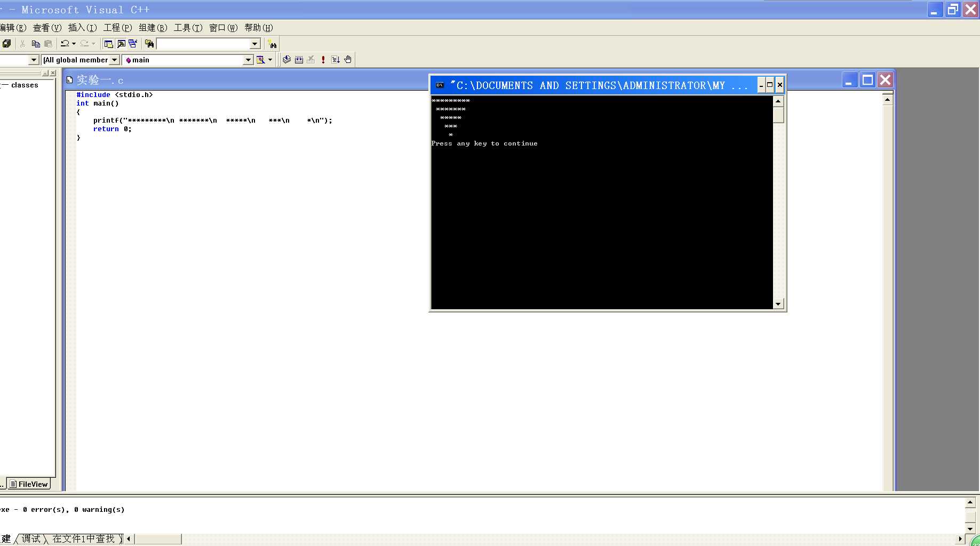Image resolution: width=980 pixels, height=546 pixels.
Task: Open the Undo history dropdown arrow
Action: [x=74, y=44]
